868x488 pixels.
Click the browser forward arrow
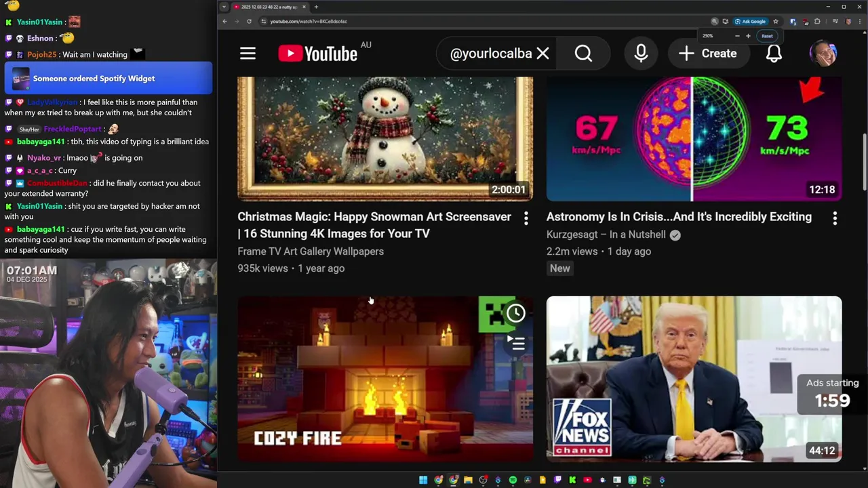click(x=237, y=21)
